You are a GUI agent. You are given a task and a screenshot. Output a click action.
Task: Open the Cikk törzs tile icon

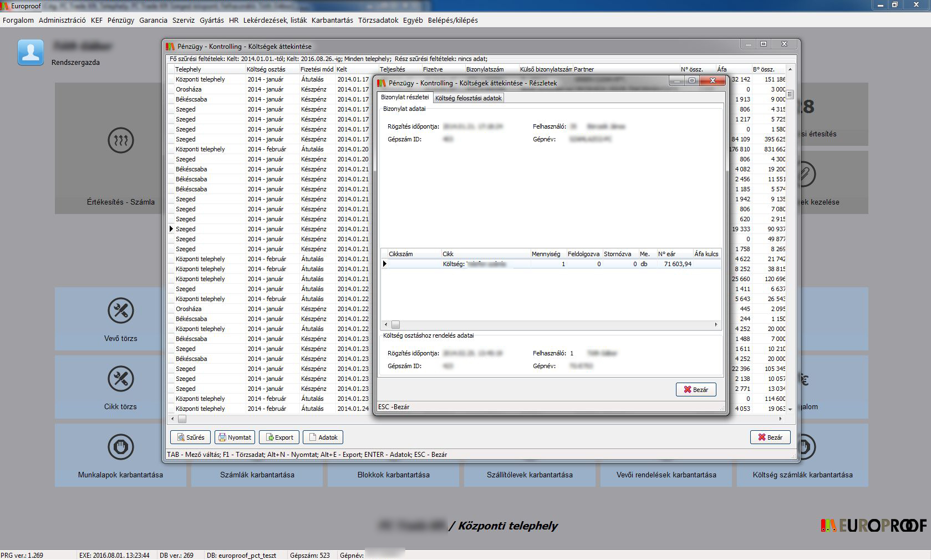pyautogui.click(x=120, y=379)
